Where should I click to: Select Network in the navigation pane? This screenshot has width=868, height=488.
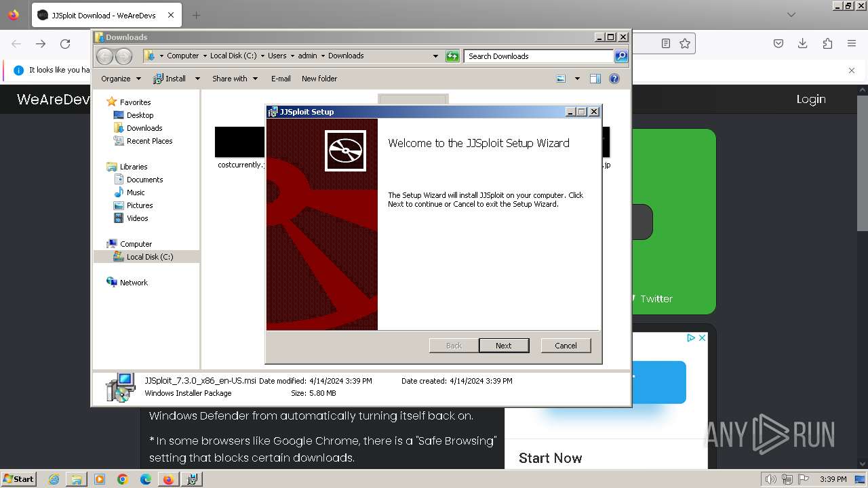134,283
